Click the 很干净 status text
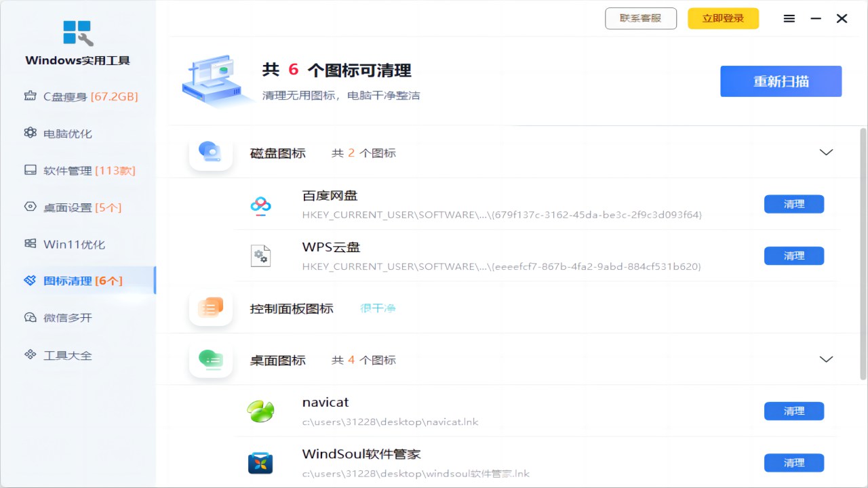 [x=378, y=308]
